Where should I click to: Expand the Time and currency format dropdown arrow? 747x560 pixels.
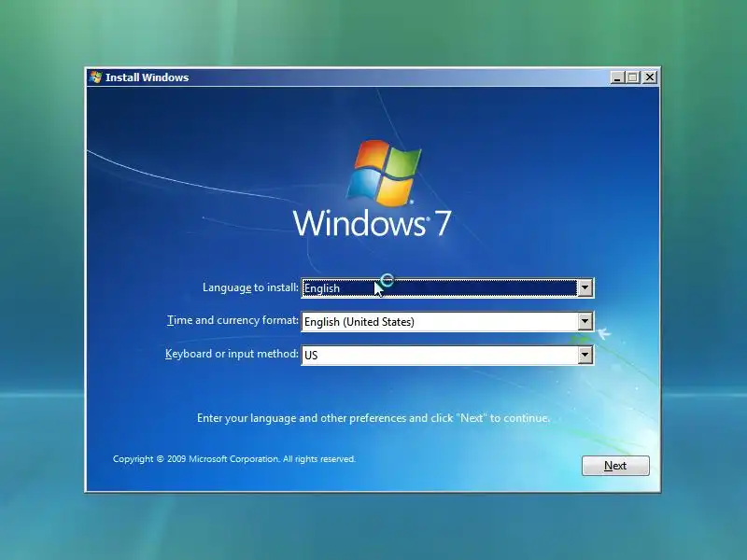tap(585, 321)
